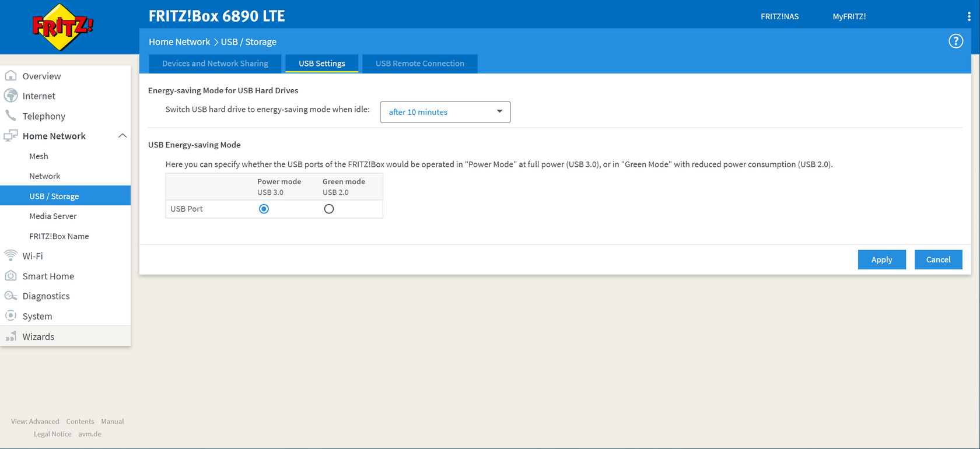Click the Wi-Fi signal icon

[10, 255]
